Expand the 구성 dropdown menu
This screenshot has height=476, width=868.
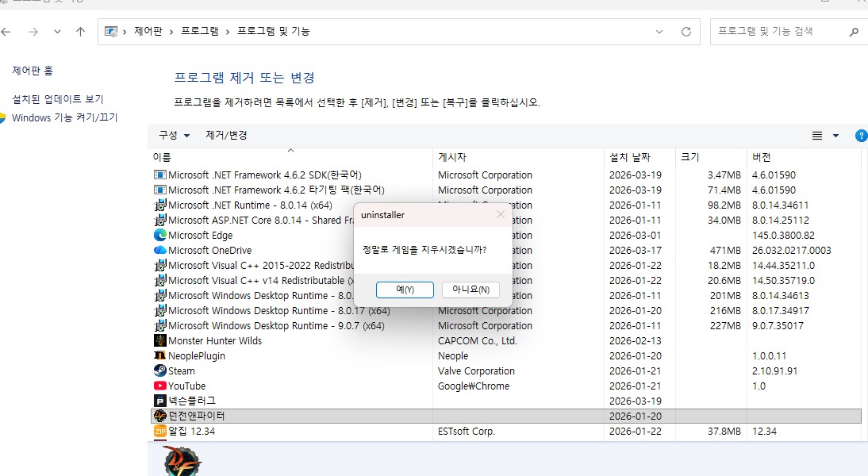tap(174, 136)
